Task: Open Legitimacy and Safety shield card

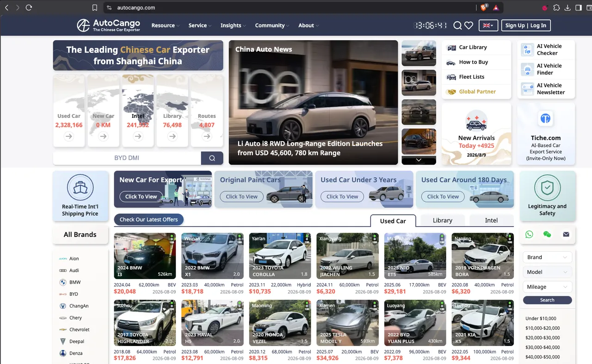Action: point(547,196)
